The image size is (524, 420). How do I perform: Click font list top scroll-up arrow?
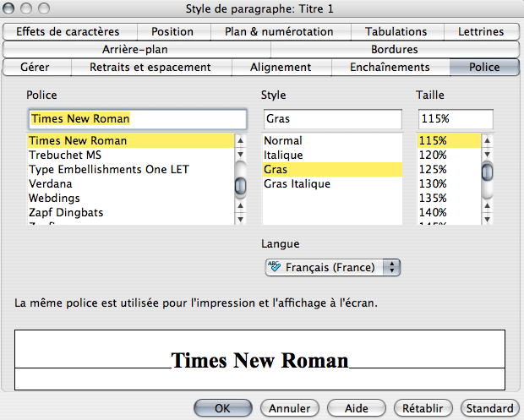click(x=240, y=140)
